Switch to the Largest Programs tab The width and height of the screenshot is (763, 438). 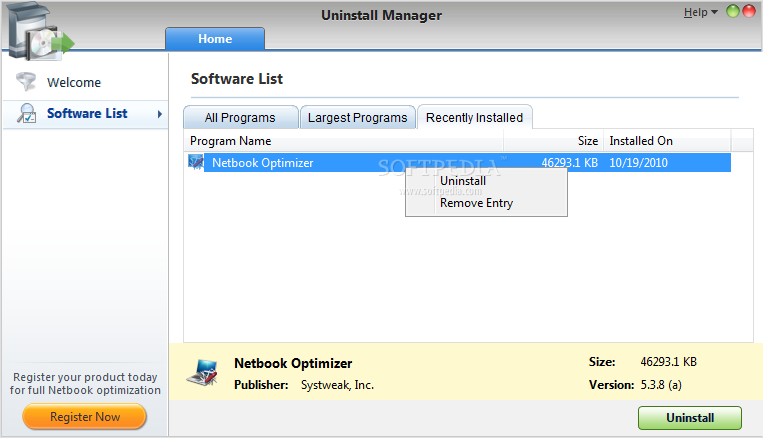pos(358,117)
